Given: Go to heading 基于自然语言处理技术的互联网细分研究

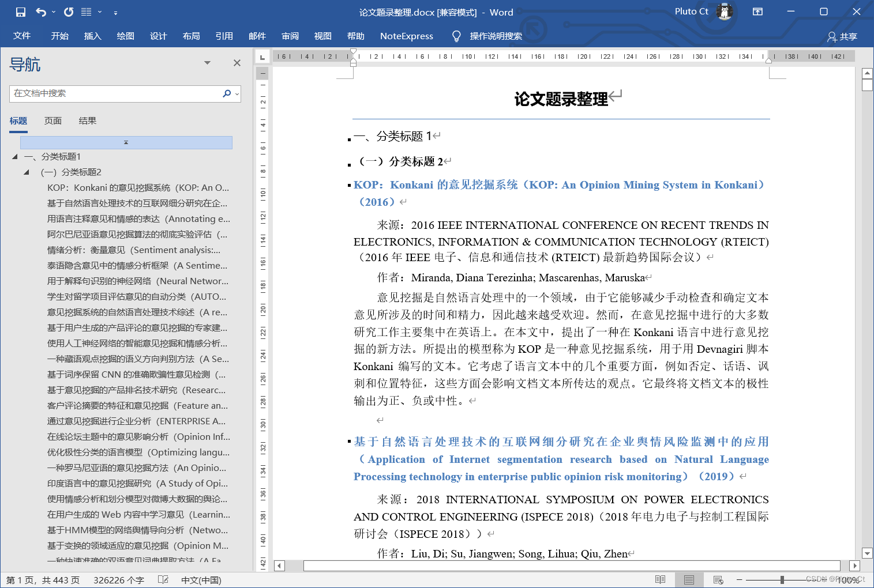Looking at the screenshot, I should click(137, 203).
